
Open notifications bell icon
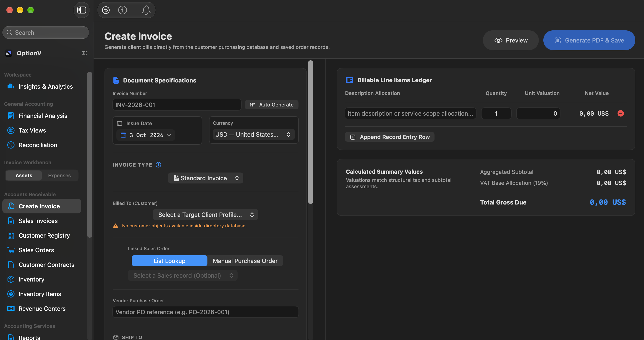click(146, 10)
